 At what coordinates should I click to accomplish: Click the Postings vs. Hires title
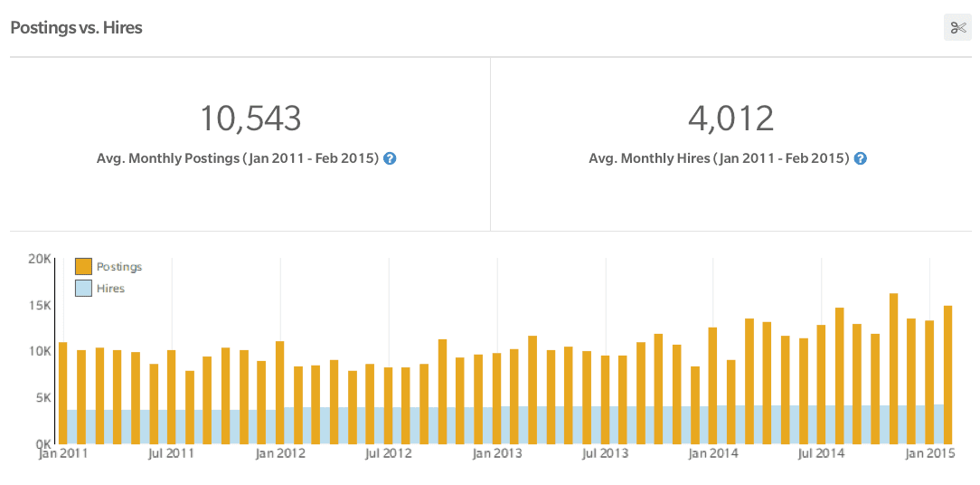pos(76,27)
